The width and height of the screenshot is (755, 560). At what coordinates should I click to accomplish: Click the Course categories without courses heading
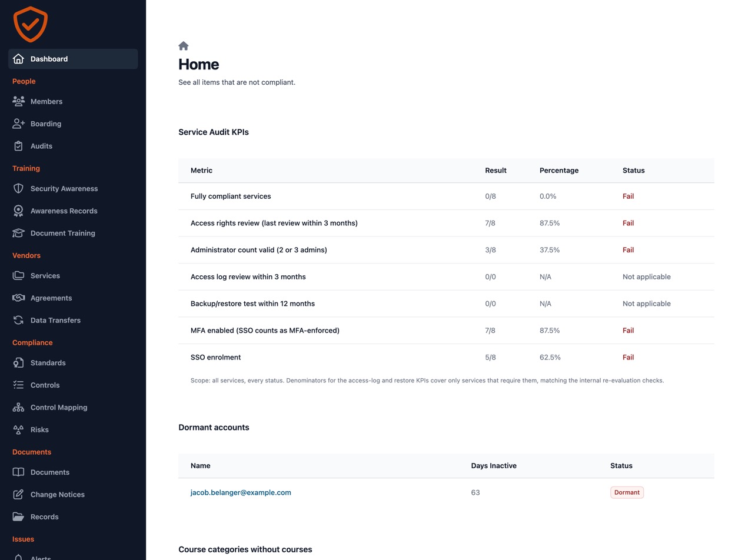pyautogui.click(x=245, y=549)
